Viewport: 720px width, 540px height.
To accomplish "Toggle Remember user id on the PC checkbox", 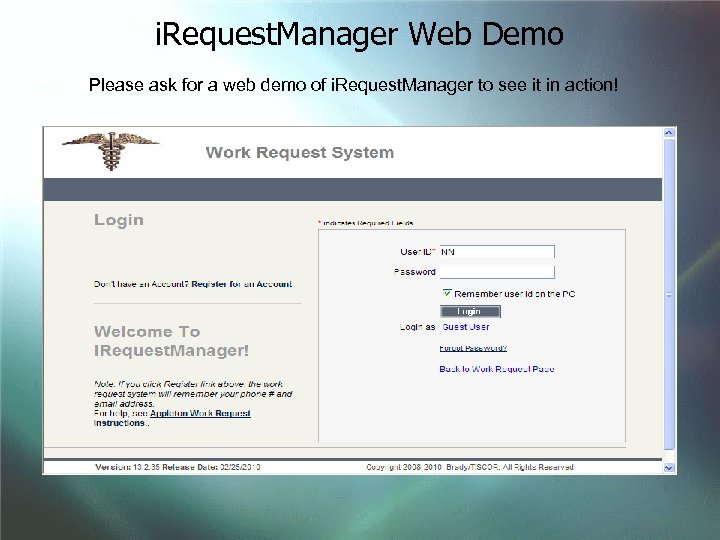I will click(447, 293).
